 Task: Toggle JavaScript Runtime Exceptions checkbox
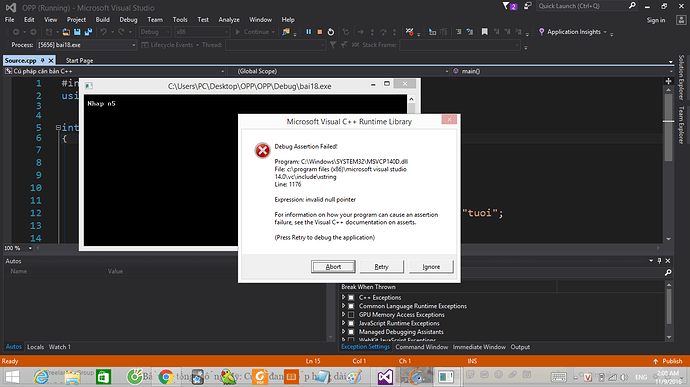(x=351, y=323)
